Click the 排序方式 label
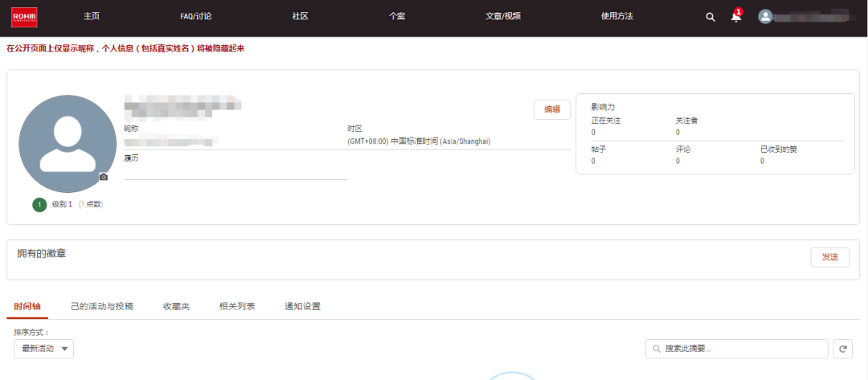This screenshot has width=868, height=380. point(31,333)
